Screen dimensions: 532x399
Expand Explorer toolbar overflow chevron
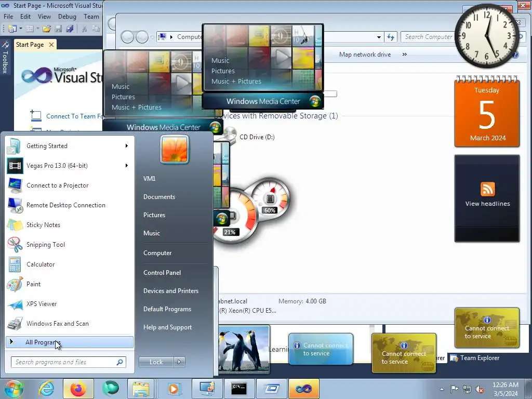click(404, 54)
